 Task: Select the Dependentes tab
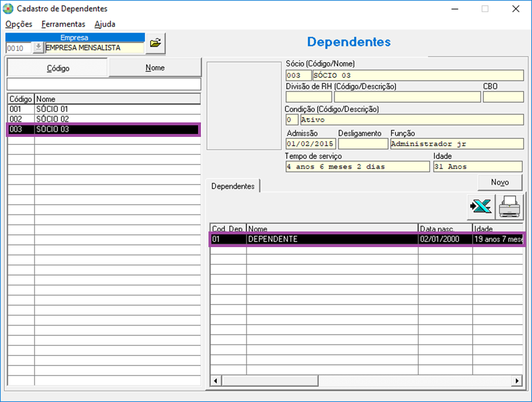tap(233, 186)
